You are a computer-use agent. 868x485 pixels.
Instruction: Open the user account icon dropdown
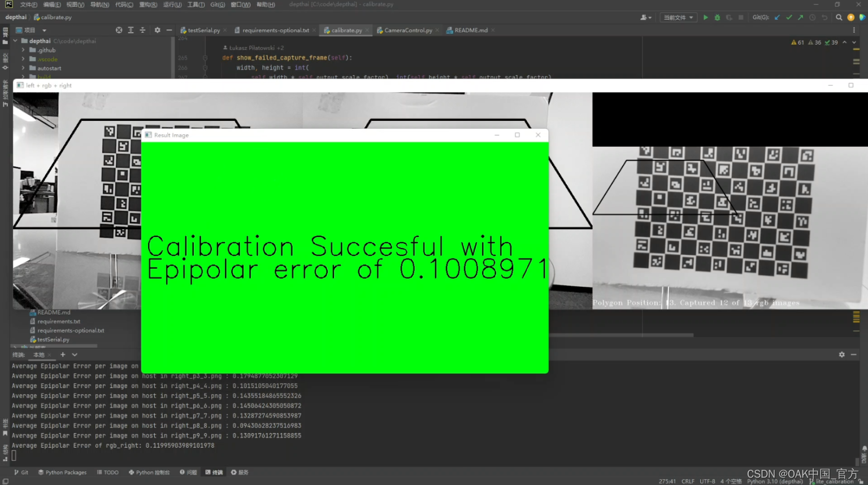coord(646,18)
